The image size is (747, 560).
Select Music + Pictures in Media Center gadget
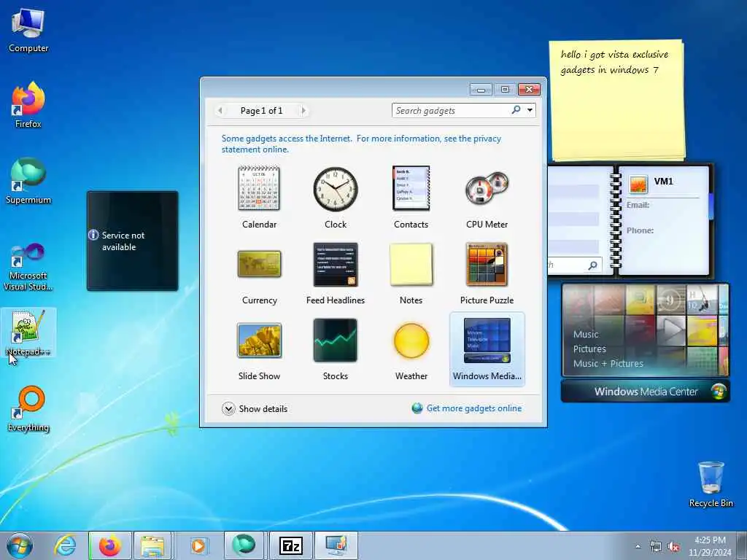[608, 363]
